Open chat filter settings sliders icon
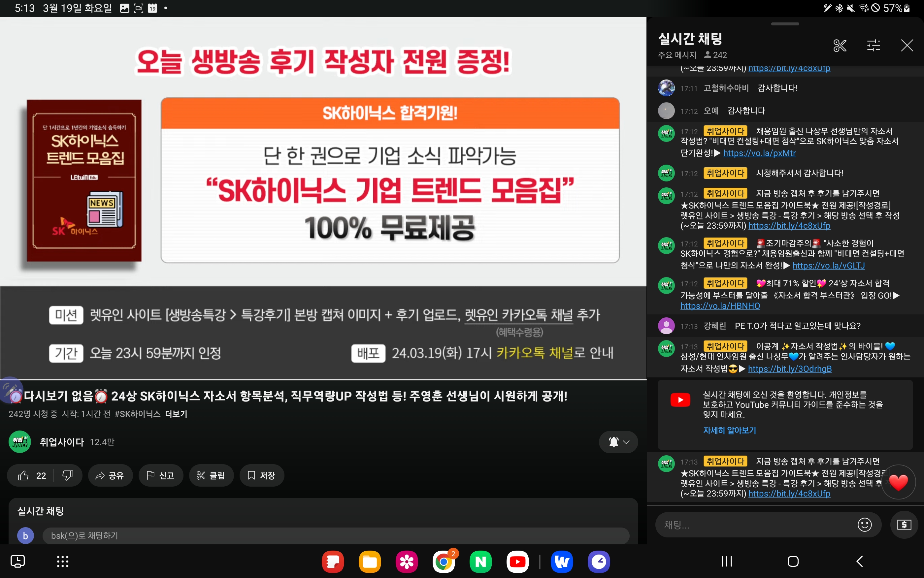 (874, 46)
